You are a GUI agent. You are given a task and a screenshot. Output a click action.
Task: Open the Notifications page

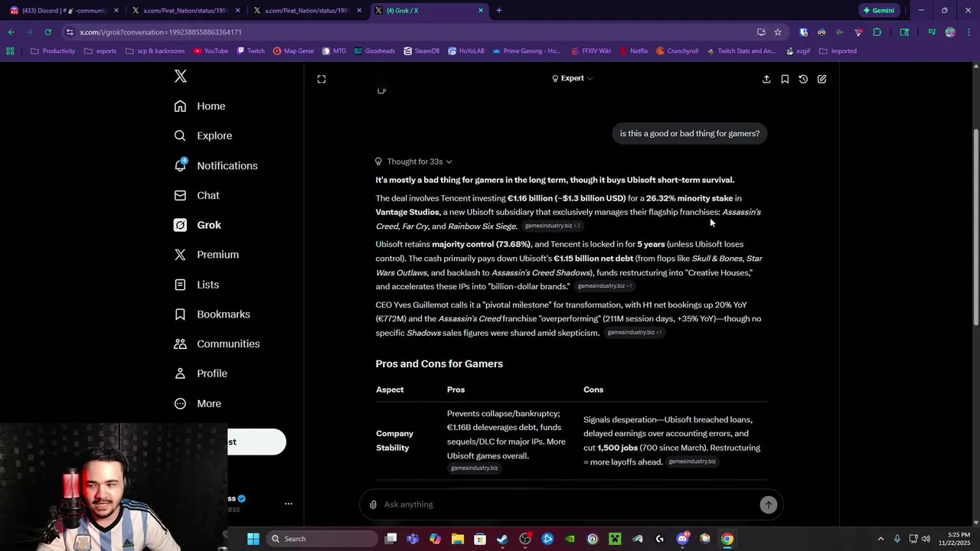point(216,165)
